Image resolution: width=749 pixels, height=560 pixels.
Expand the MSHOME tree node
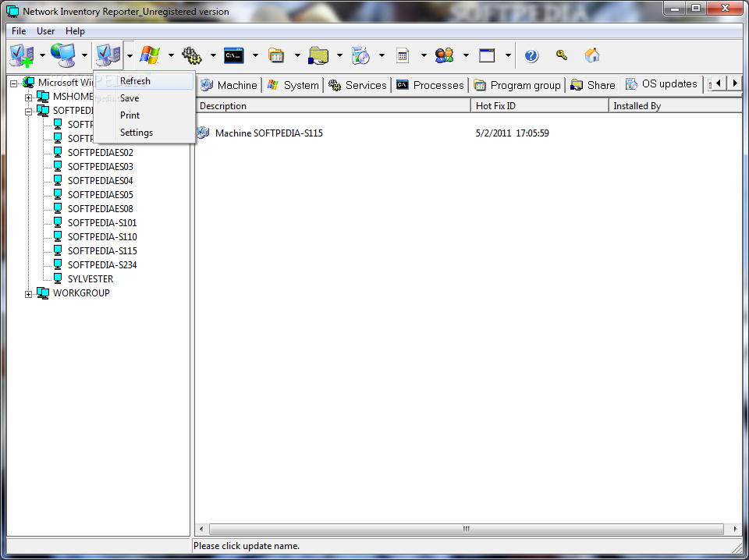[x=29, y=97]
